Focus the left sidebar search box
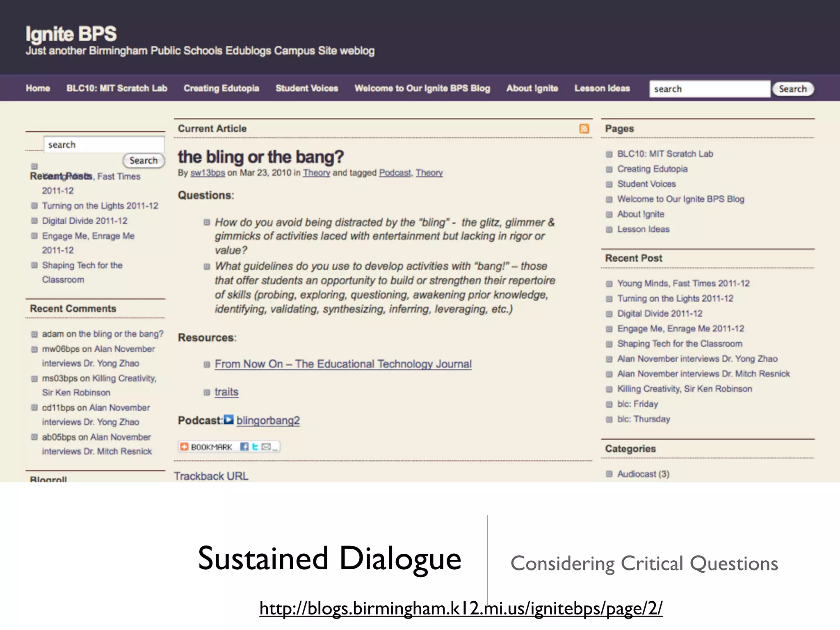This screenshot has height=630, width=840. pos(104,145)
